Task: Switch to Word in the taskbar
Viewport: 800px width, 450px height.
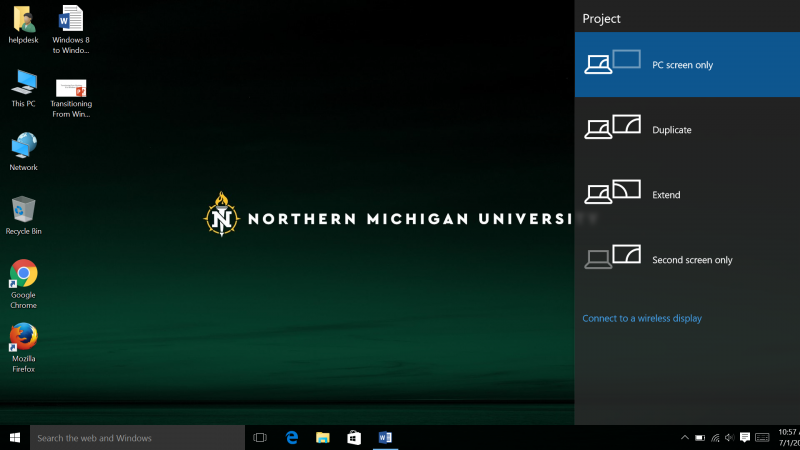Action: click(385, 437)
